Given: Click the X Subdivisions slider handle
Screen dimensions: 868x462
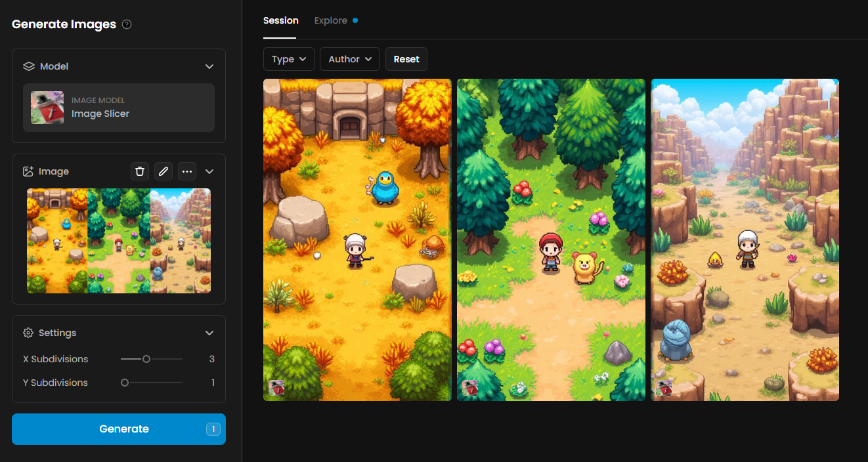Looking at the screenshot, I should (146, 359).
